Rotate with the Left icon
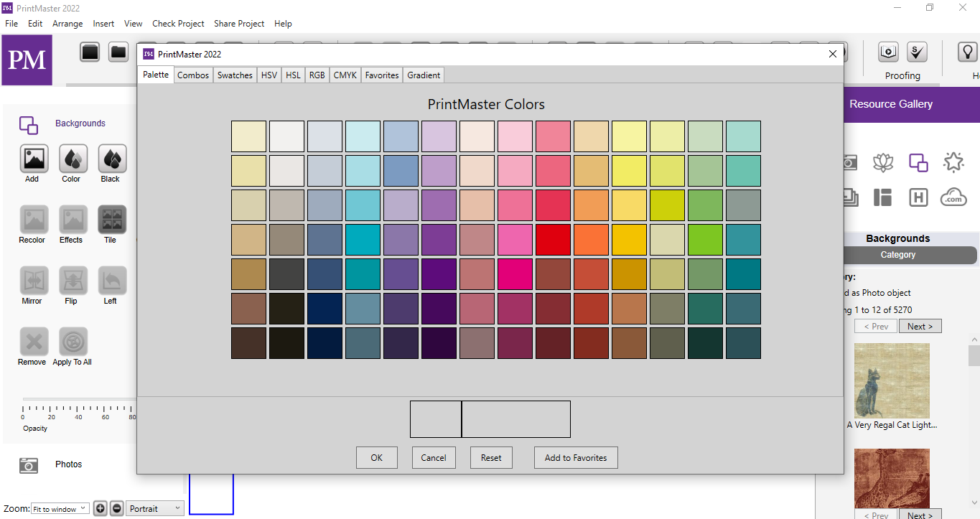 pyautogui.click(x=112, y=281)
